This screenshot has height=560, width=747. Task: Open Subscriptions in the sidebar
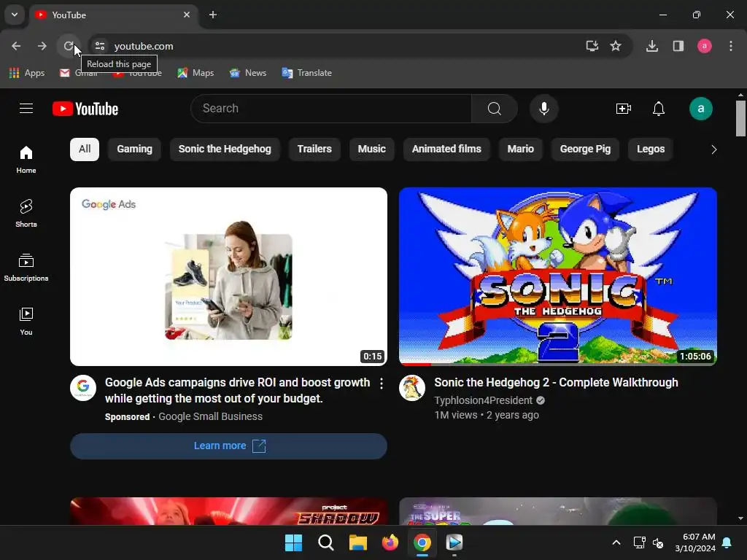26,267
